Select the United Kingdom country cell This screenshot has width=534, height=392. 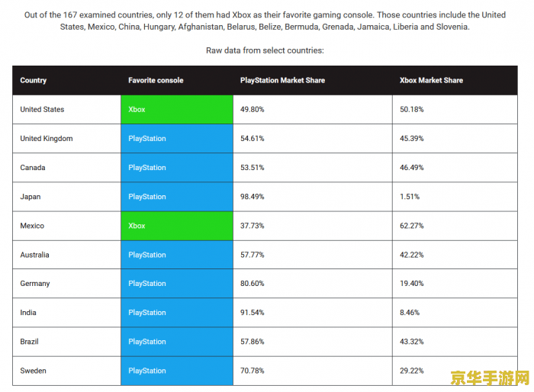[47, 139]
